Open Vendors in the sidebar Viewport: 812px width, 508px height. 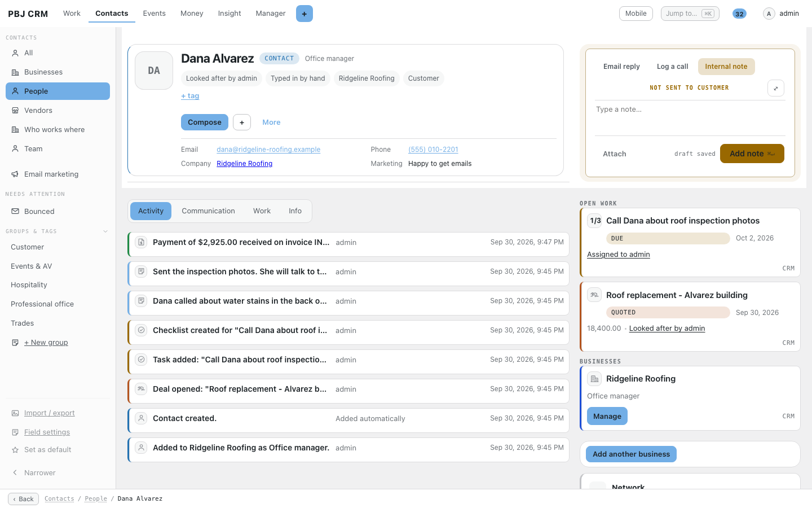tap(58, 111)
